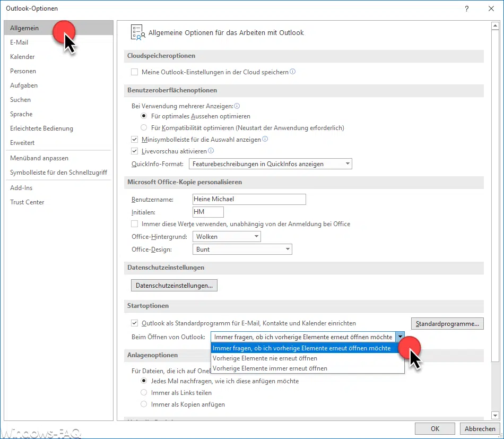This screenshot has height=439, width=504.
Task: Choose 'Immer fragen, ob ich vorherige Elemente' option
Action: click(303, 348)
